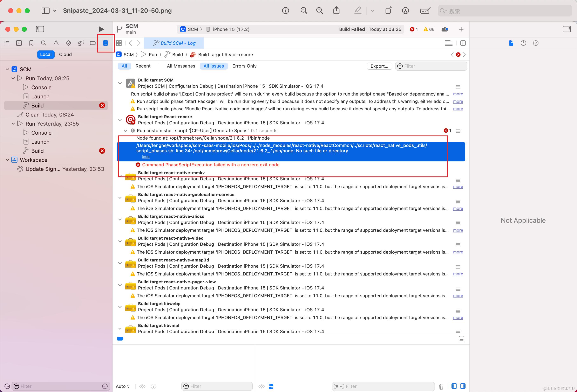Image resolution: width=577 pixels, height=392 pixels.
Task: Open the Issue navigator warning icon
Action: (x=56, y=43)
